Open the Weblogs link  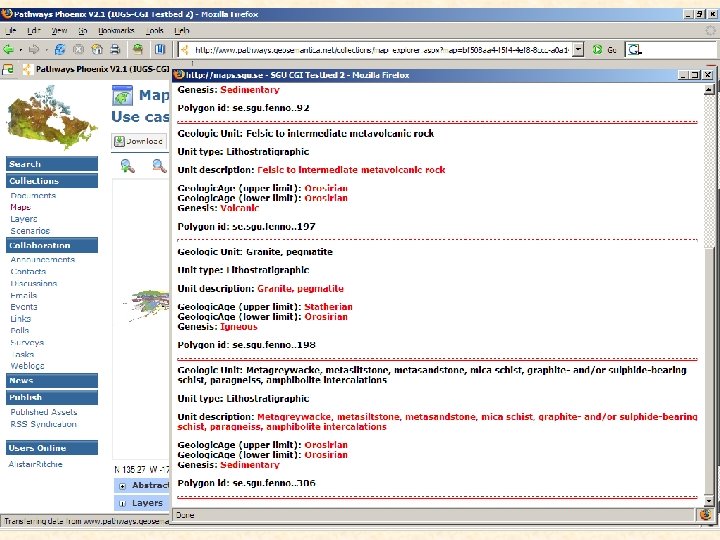[27, 366]
